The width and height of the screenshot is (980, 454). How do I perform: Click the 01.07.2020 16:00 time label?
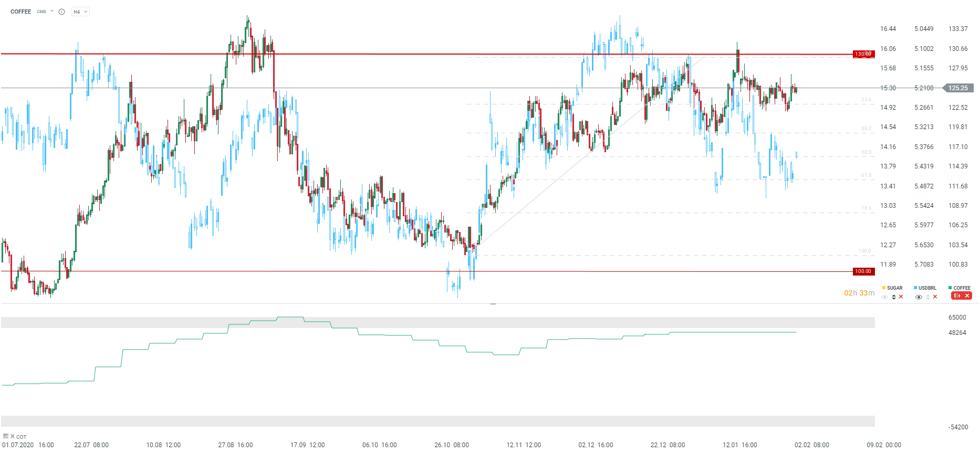pos(28,445)
